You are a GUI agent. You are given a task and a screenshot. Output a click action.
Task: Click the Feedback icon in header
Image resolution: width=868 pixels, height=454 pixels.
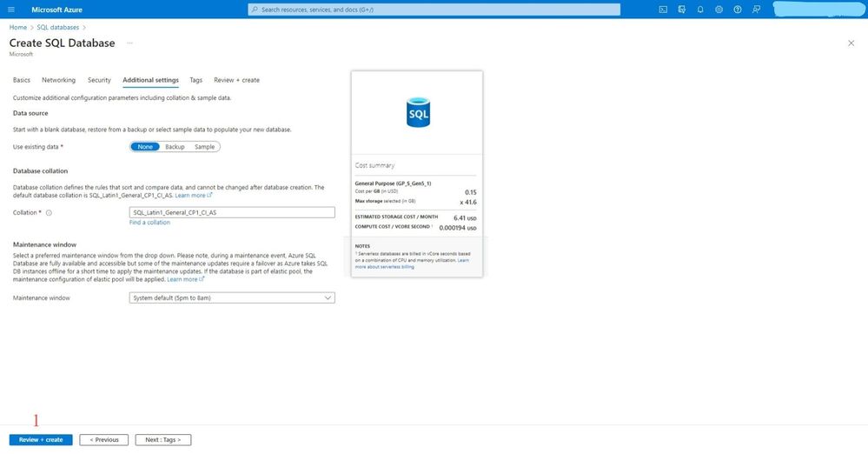pos(756,10)
